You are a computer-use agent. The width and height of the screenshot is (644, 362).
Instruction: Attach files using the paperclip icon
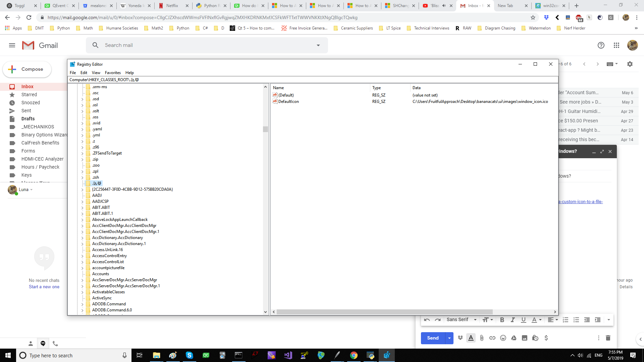tap(482, 338)
